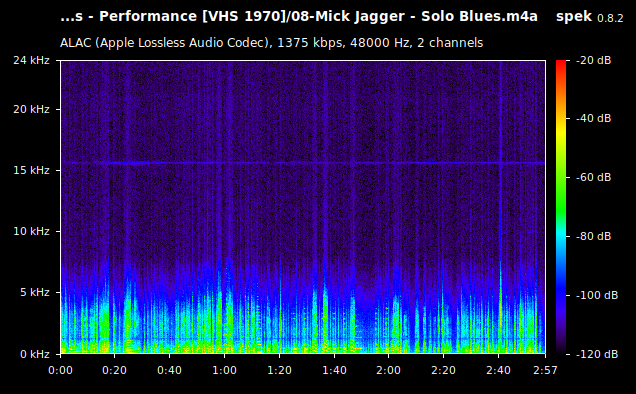The image size is (636, 394).
Task: Click the '-40 dB' scale label
Action: tap(593, 118)
